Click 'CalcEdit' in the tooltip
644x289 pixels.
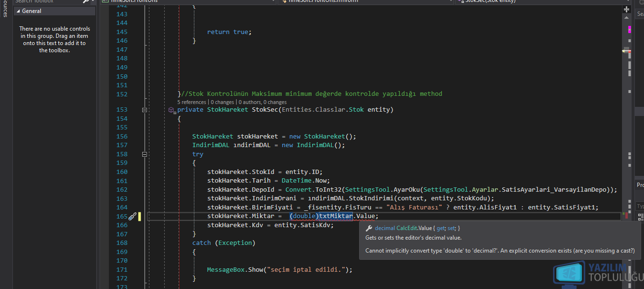[407, 229]
